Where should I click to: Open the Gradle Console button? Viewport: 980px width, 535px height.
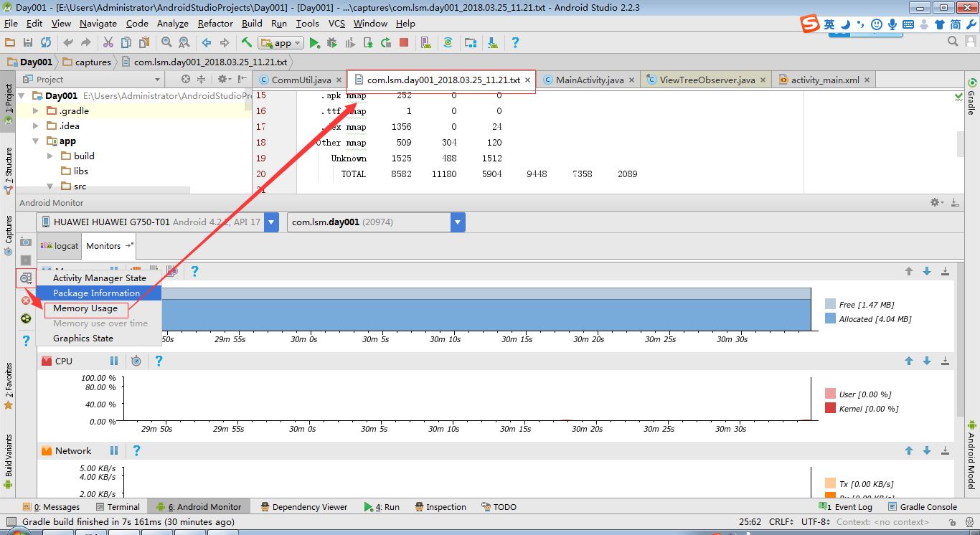coord(923,506)
